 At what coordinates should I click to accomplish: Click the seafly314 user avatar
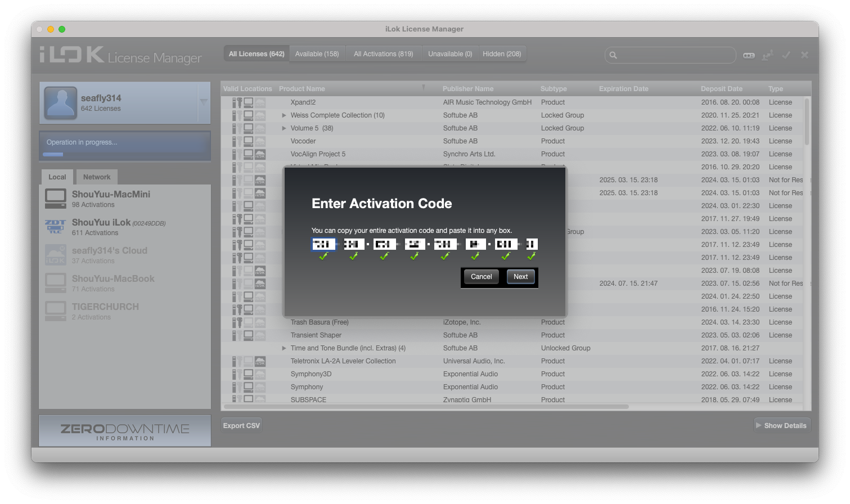(60, 102)
